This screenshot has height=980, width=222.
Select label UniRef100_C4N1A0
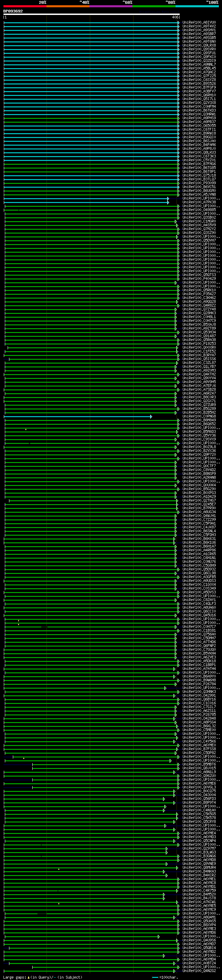[199, 810]
